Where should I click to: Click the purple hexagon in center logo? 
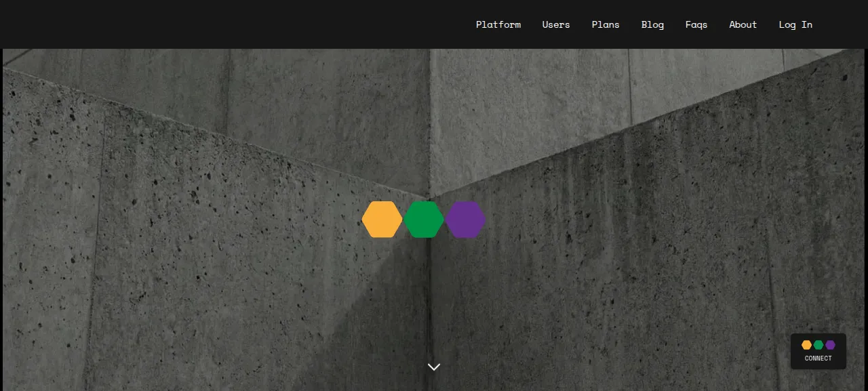point(465,220)
